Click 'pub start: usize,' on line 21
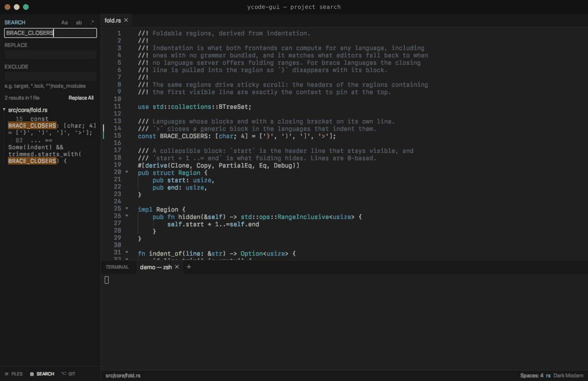Viewport: 588px width, 381px height. (x=184, y=180)
